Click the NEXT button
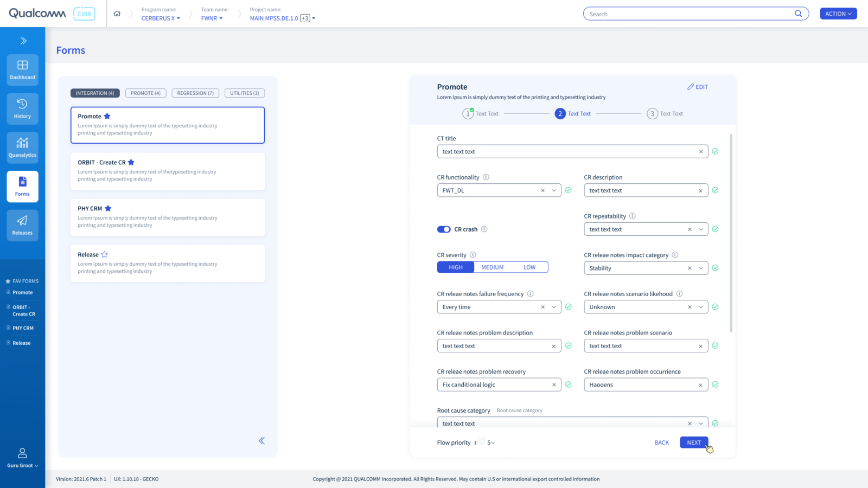 click(x=694, y=442)
